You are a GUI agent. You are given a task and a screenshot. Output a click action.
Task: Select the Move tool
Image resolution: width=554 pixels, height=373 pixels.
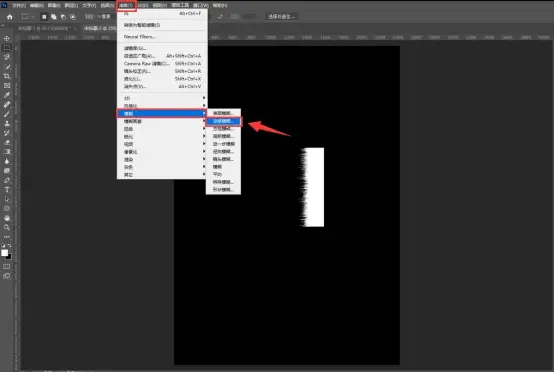(x=7, y=38)
